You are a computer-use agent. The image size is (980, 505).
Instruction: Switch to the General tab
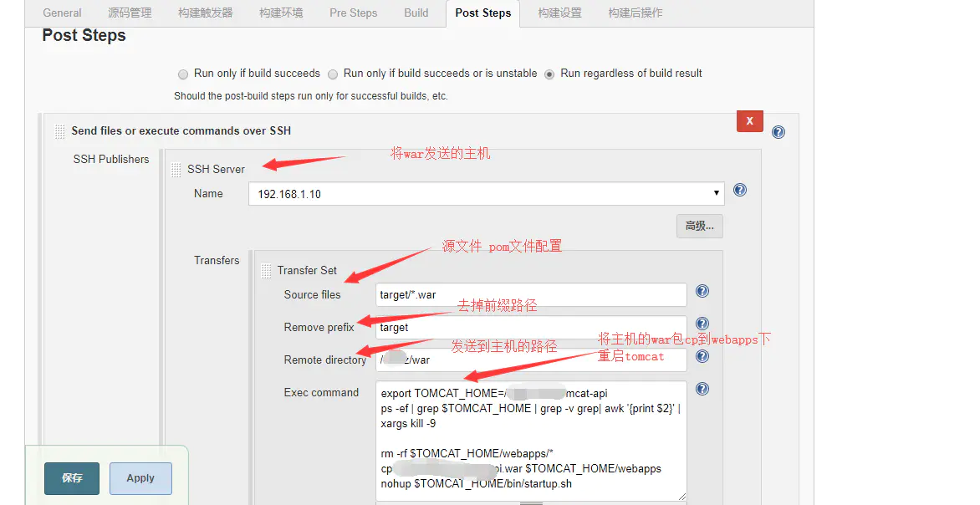coord(62,13)
